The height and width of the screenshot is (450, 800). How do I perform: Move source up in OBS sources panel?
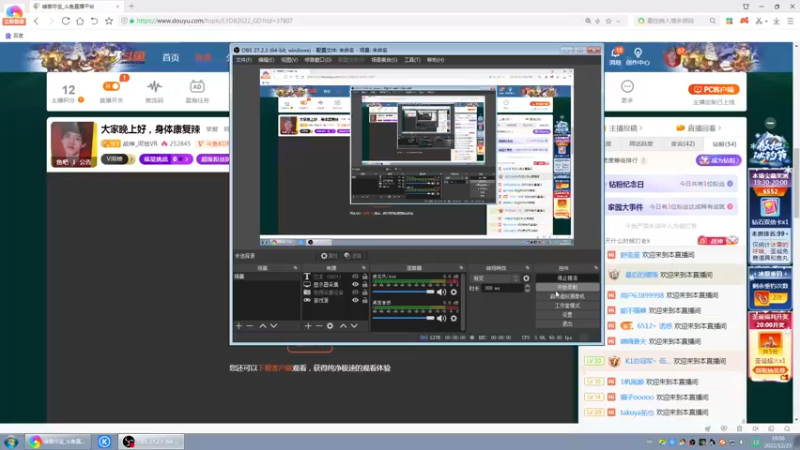(343, 326)
